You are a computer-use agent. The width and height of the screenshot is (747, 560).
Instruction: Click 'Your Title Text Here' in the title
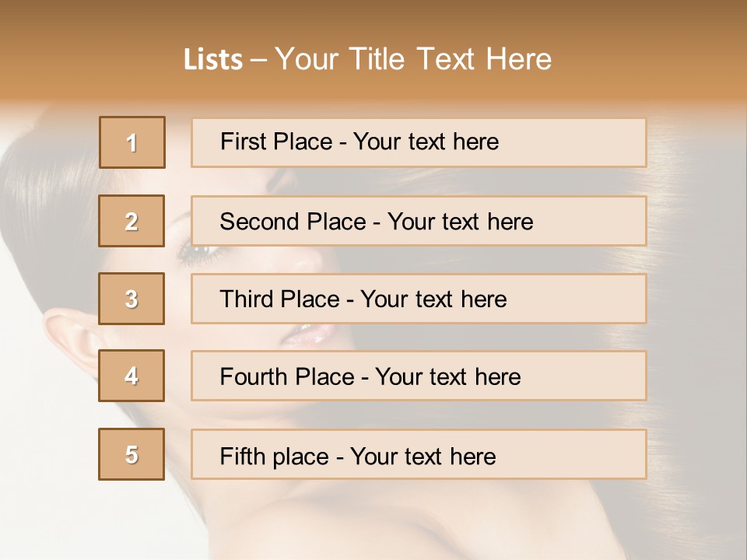(x=413, y=59)
